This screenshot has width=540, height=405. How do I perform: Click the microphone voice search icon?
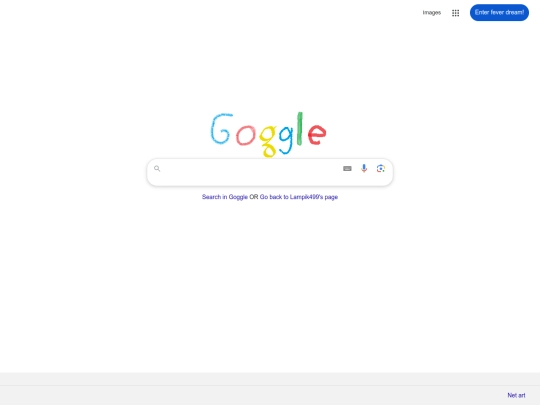point(364,168)
